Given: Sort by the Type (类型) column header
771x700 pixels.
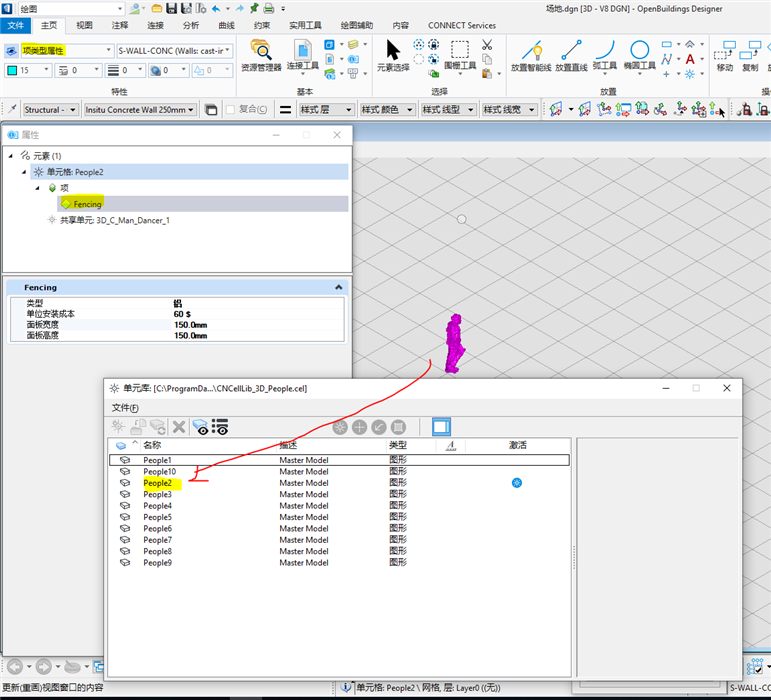Looking at the screenshot, I should pos(397,445).
